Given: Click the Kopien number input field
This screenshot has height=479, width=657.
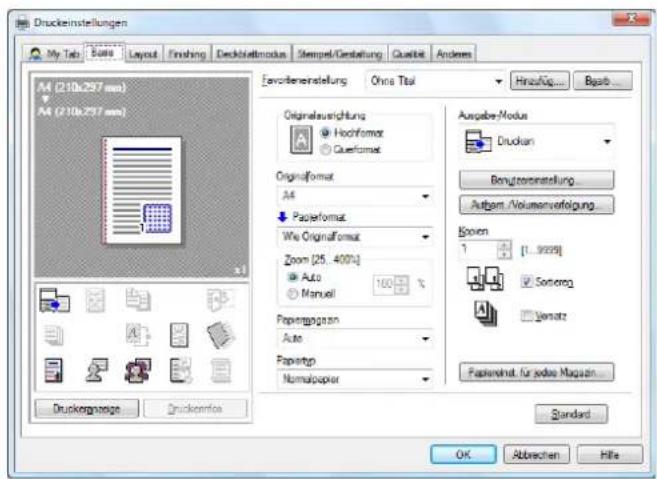Looking at the screenshot, I should [x=479, y=250].
